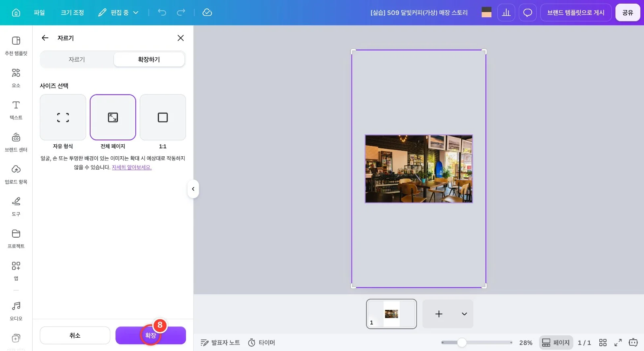Open the 자세히 알아보세요 link
This screenshot has width=644, height=351.
(132, 167)
